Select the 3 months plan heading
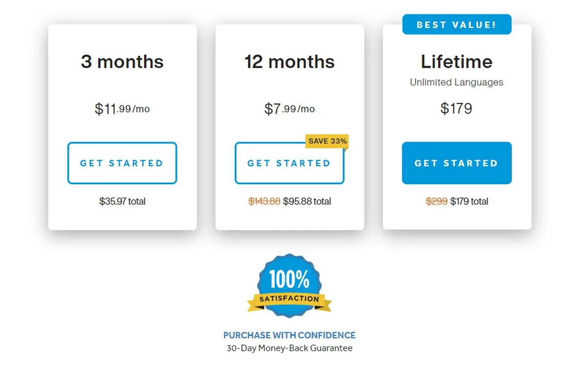This screenshot has width=588, height=365. [122, 62]
